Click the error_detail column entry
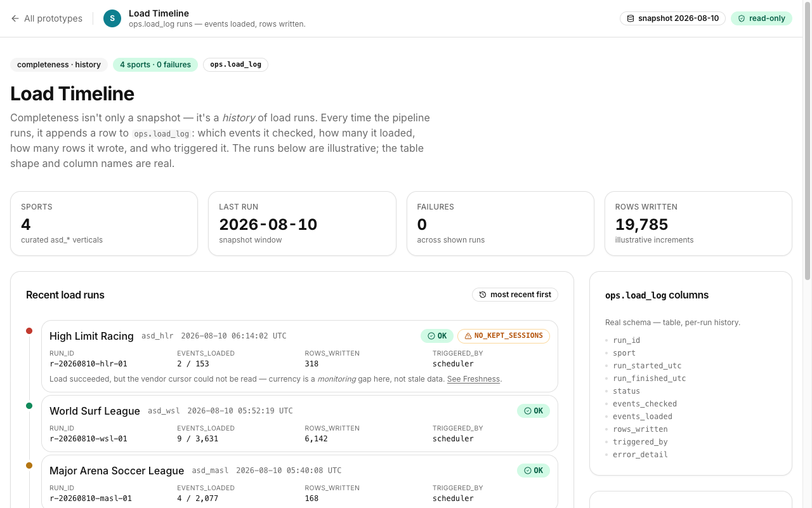The image size is (812, 508). pyautogui.click(x=640, y=455)
